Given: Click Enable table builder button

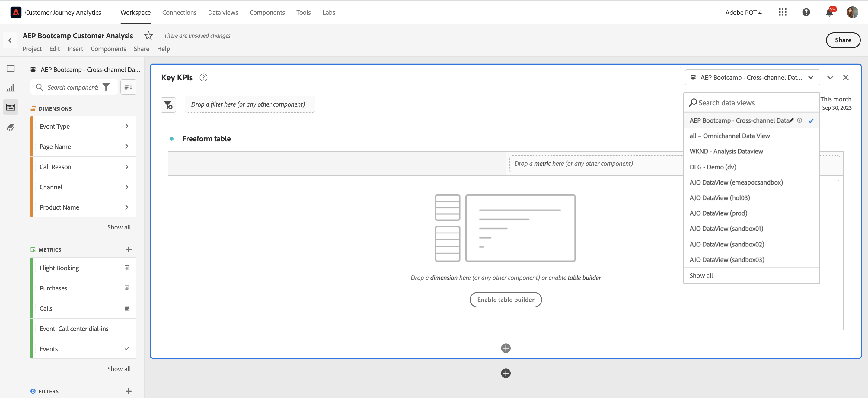Looking at the screenshot, I should point(506,300).
